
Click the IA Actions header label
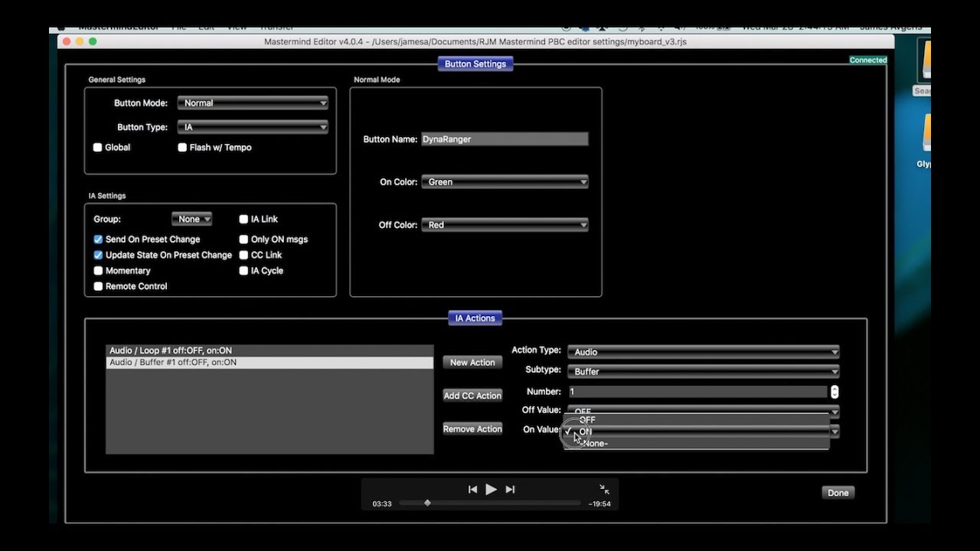pos(475,318)
